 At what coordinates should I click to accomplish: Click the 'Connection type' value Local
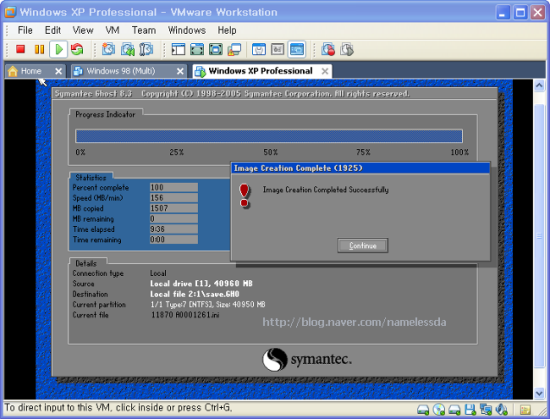coord(158,273)
